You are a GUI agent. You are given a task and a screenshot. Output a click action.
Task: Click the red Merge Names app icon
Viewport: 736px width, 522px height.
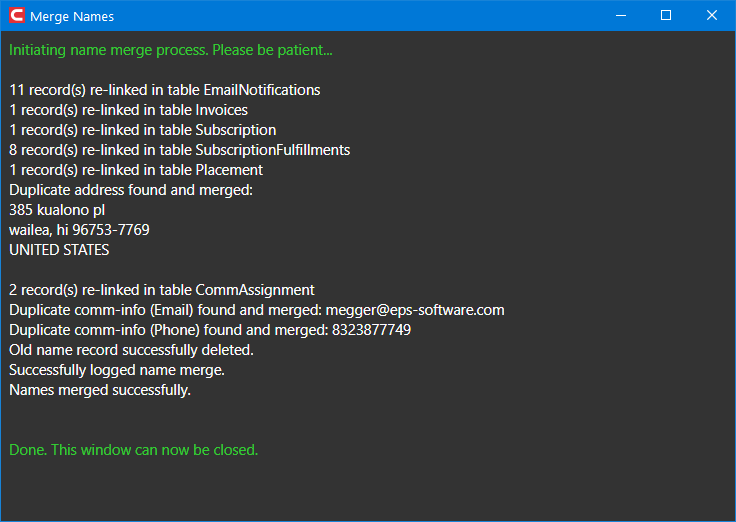click(x=17, y=15)
